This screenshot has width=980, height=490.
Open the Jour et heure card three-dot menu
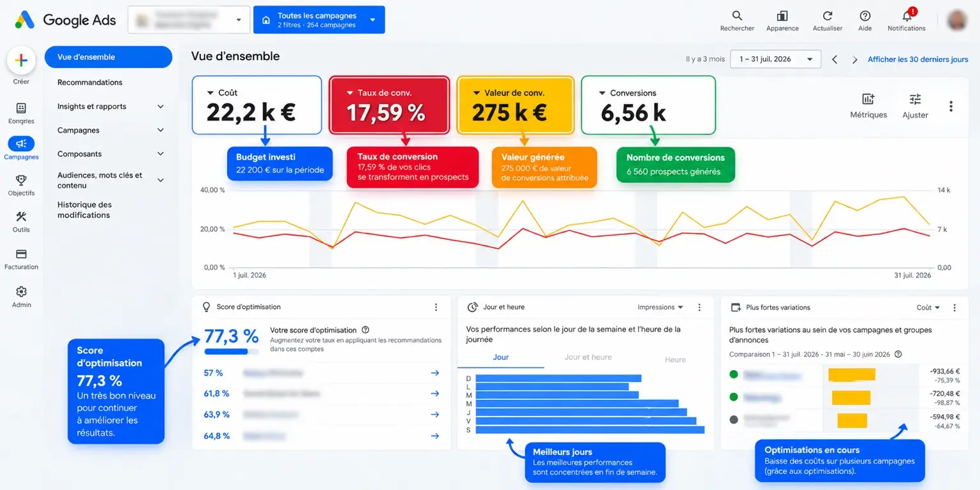pos(699,307)
